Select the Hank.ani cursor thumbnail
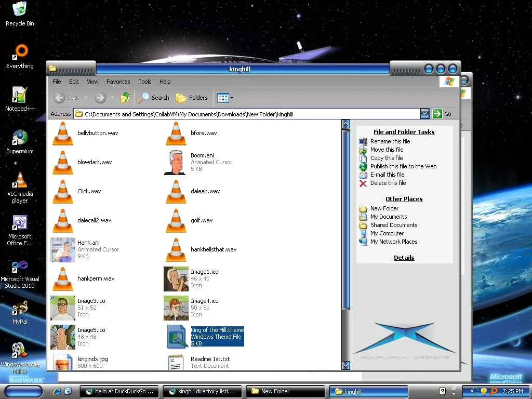 (63, 250)
